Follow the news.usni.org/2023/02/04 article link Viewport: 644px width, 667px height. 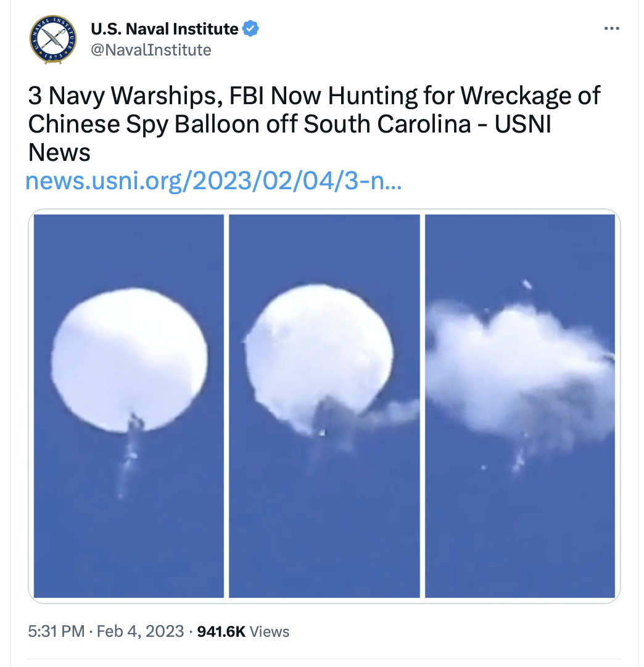[x=213, y=181]
